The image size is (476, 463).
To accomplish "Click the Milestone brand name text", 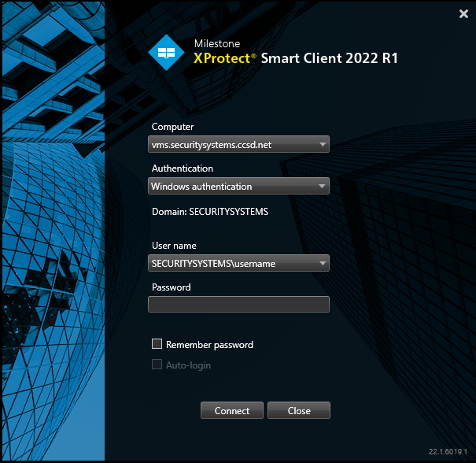I will (217, 44).
